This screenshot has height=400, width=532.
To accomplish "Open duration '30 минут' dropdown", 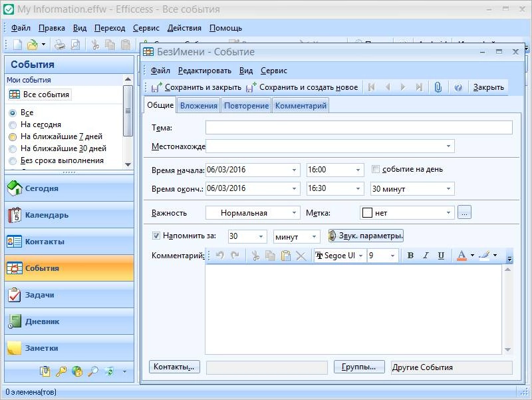I will click(x=448, y=188).
